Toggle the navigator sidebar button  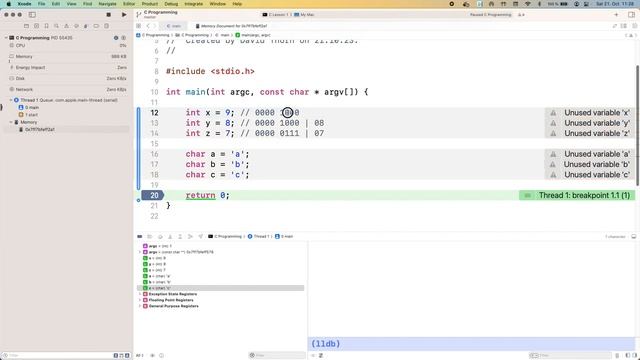coord(32,15)
